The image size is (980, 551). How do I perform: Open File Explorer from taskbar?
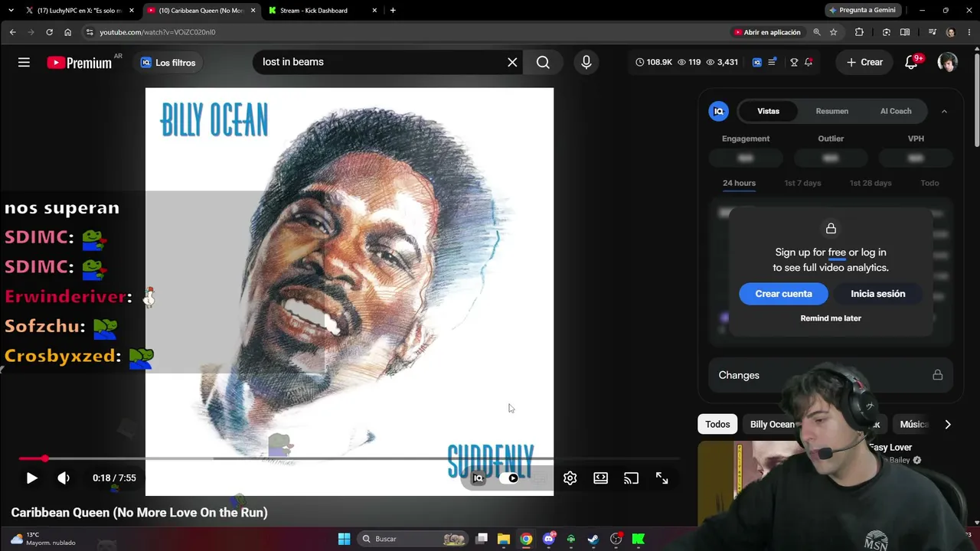pyautogui.click(x=504, y=539)
